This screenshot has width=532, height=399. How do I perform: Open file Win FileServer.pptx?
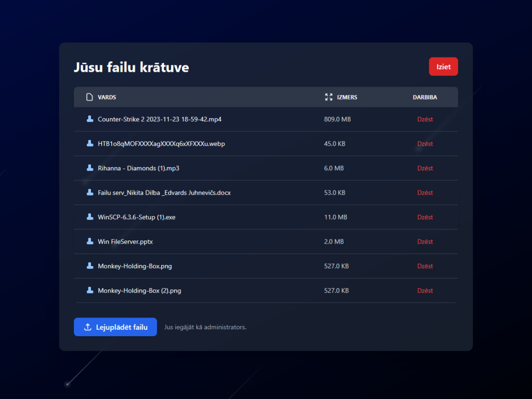(x=125, y=241)
